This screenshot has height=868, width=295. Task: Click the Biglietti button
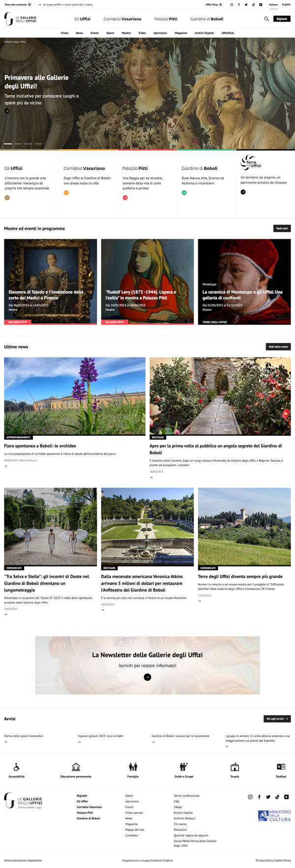coord(282,19)
